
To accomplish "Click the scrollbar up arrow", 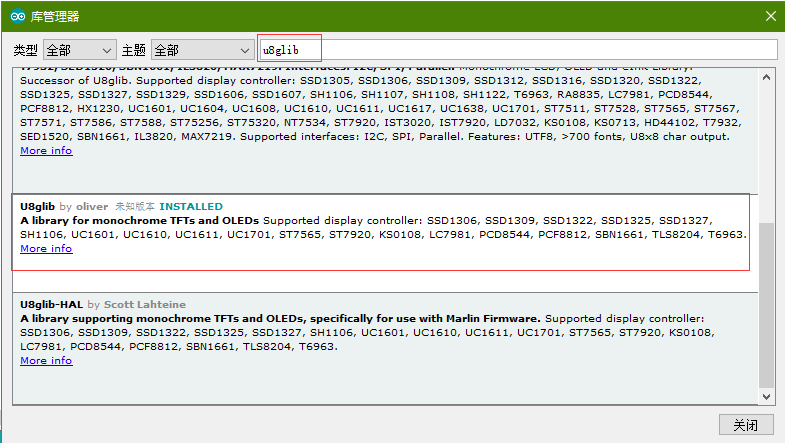I will 766,78.
